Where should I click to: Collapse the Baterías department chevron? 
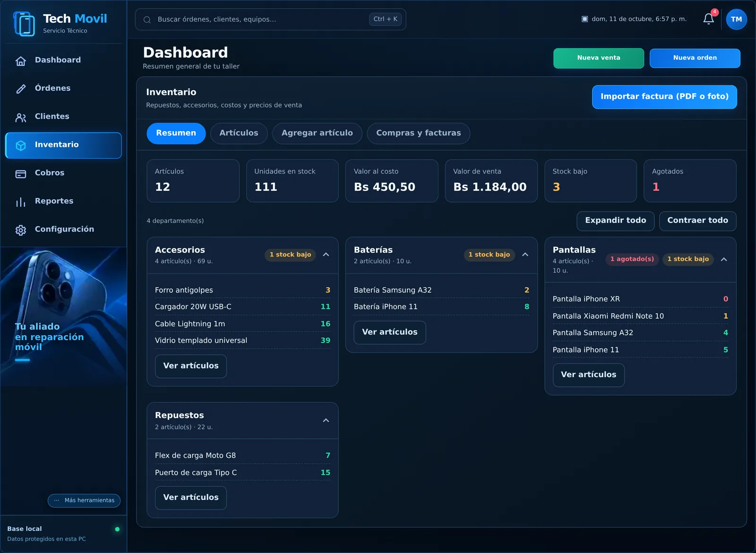click(x=525, y=255)
